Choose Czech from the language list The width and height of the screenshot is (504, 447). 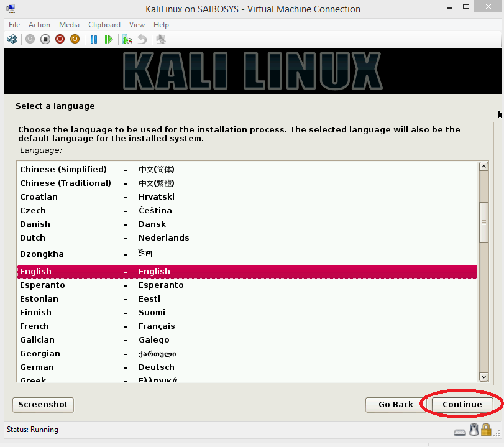(247, 210)
